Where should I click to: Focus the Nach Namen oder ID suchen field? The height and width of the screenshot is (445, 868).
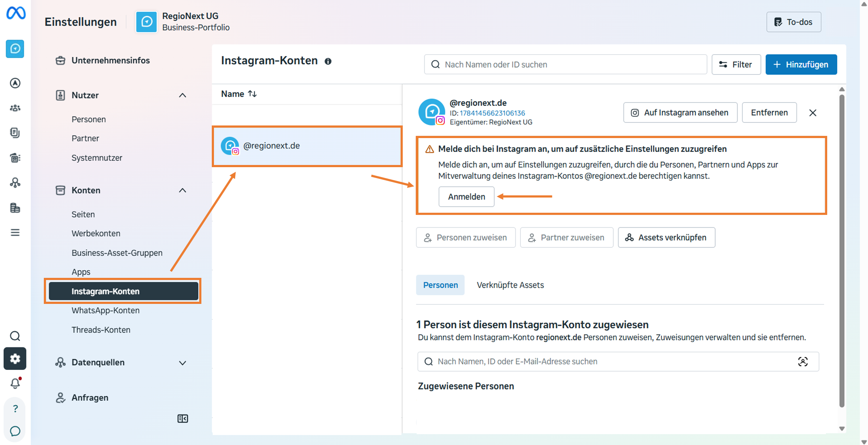coord(565,64)
